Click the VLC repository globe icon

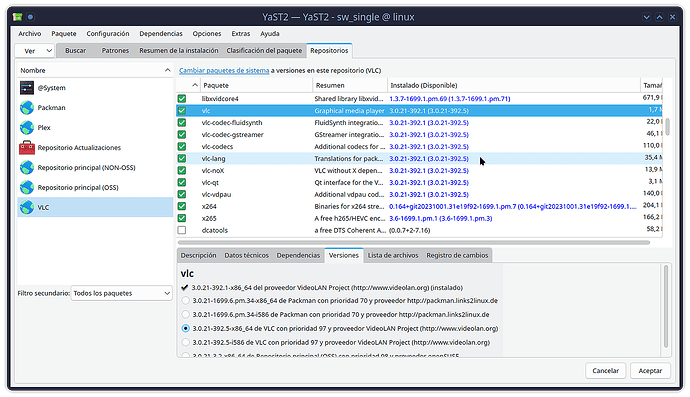27,207
